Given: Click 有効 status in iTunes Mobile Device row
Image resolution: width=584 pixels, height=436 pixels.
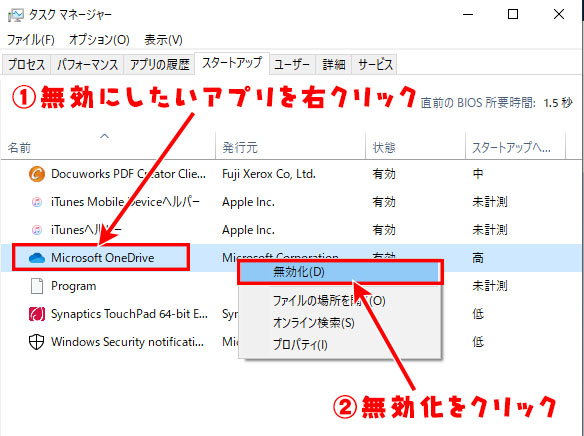Looking at the screenshot, I should (x=384, y=202).
